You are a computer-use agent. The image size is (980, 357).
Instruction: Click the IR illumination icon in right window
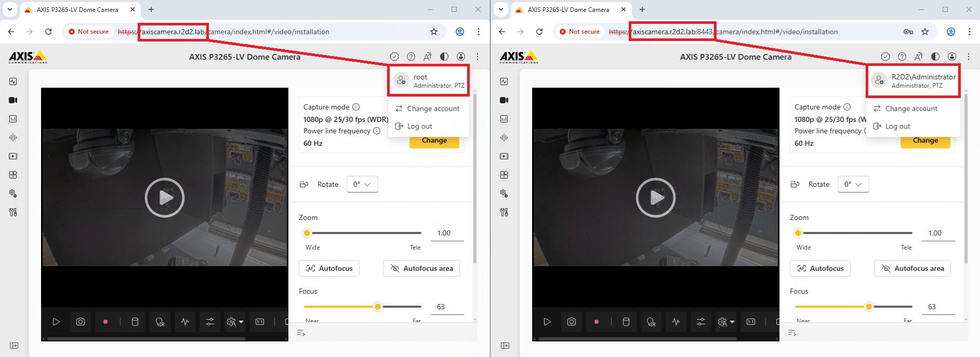click(651, 322)
